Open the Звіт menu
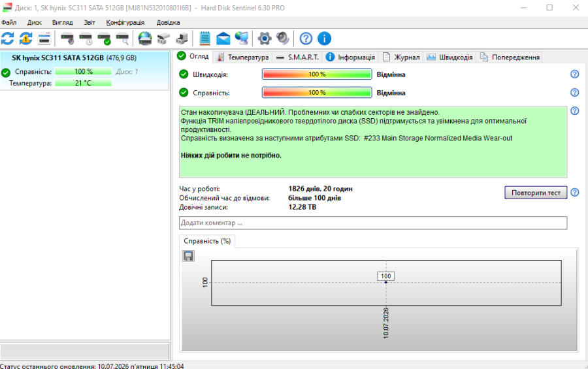Image resolution: width=588 pixels, height=369 pixels. [90, 22]
